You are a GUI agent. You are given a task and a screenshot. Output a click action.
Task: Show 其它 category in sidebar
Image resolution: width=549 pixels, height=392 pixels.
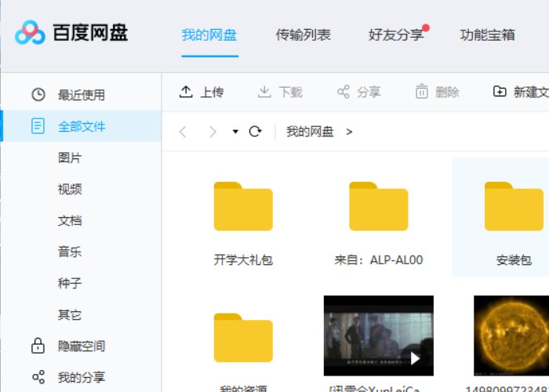[70, 314]
